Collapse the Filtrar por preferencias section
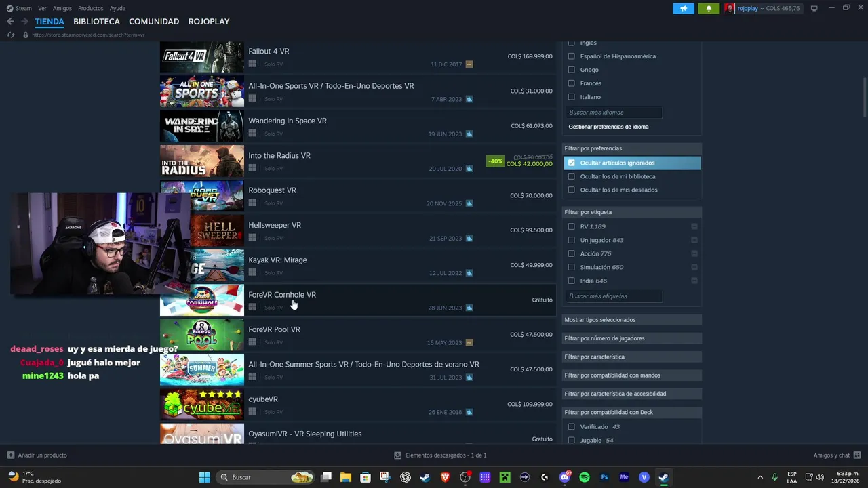This screenshot has height=488, width=868. click(x=631, y=148)
